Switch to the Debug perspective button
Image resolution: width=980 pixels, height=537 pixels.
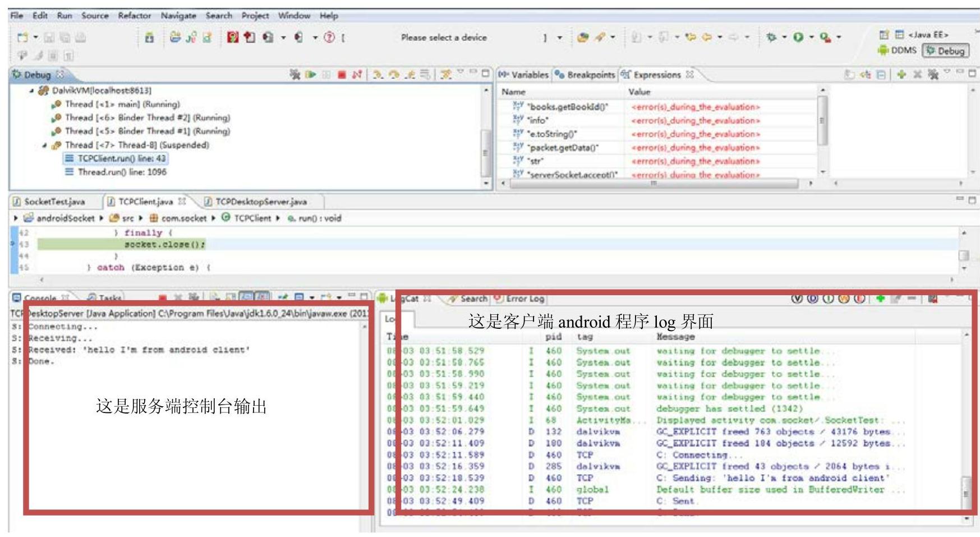click(x=946, y=51)
